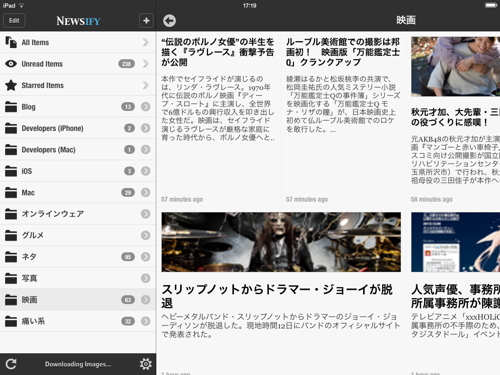Open the Blog folder
The width and height of the screenshot is (500, 375).
coord(78,107)
